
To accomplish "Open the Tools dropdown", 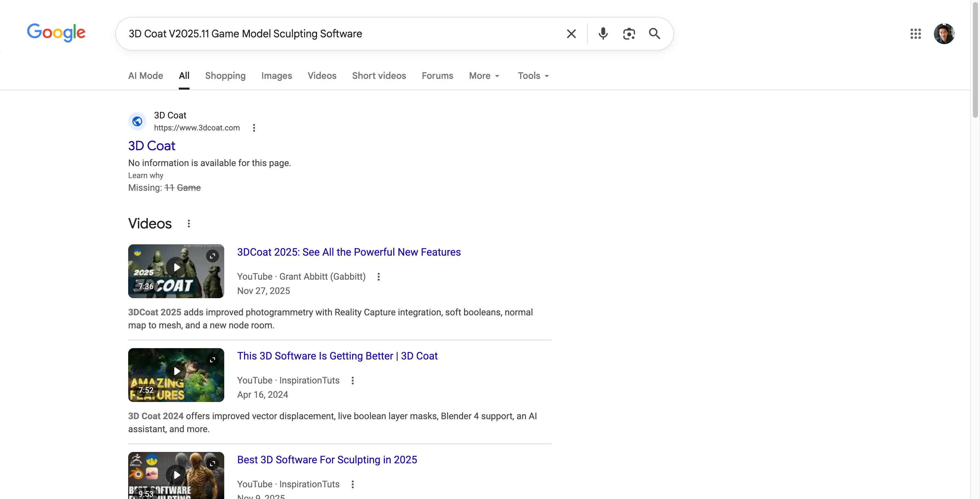I will point(533,76).
